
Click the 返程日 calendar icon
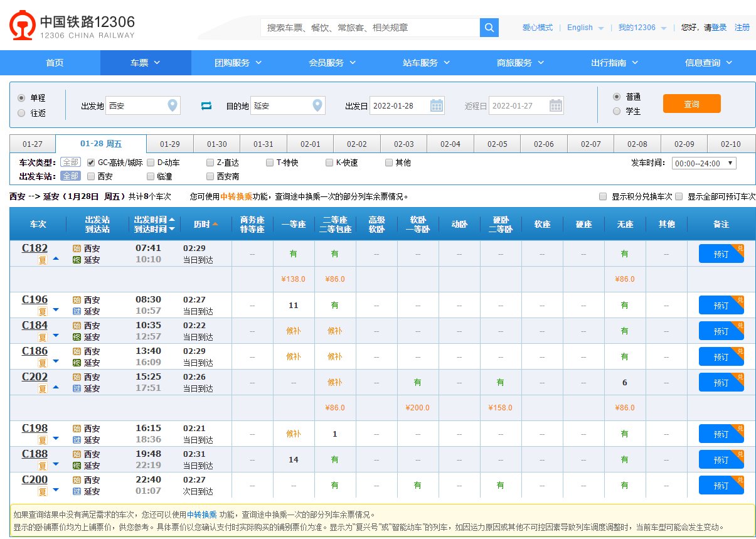555,105
